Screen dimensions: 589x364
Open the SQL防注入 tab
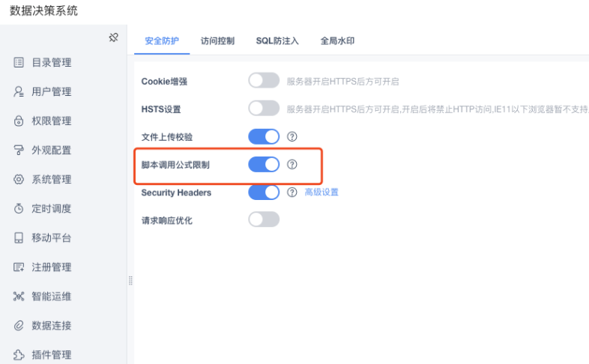click(277, 41)
